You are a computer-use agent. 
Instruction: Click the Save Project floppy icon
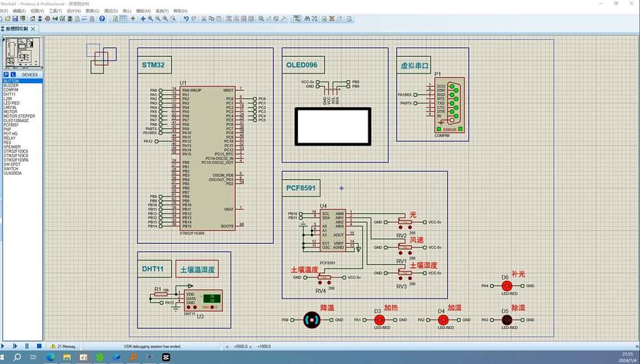point(15,18)
